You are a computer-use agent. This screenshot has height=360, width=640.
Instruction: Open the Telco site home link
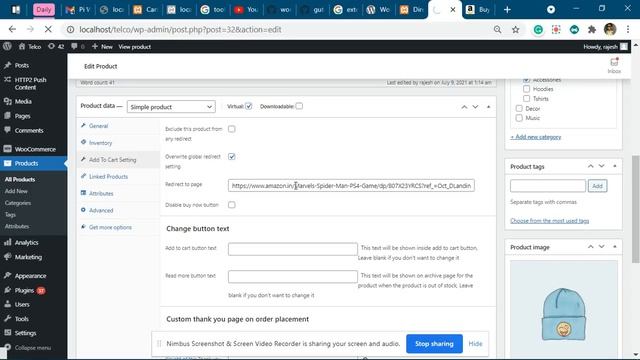click(x=30, y=47)
